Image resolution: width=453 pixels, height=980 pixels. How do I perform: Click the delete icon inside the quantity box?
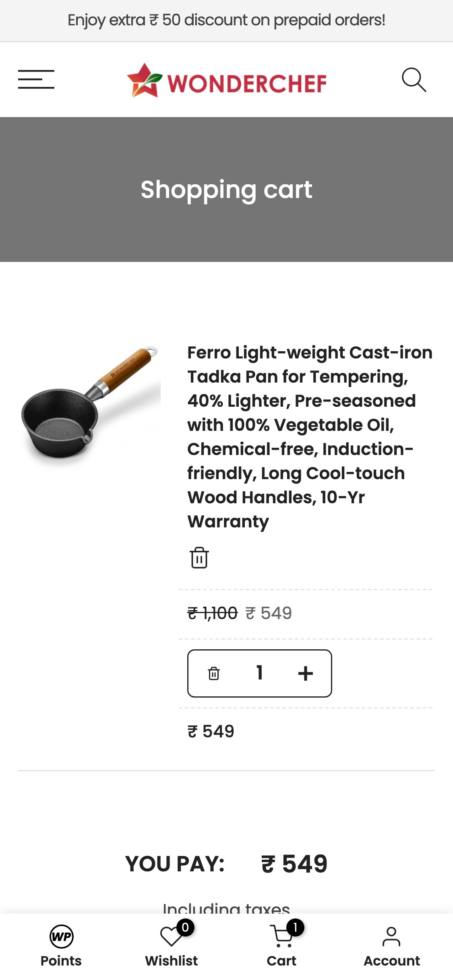[214, 673]
